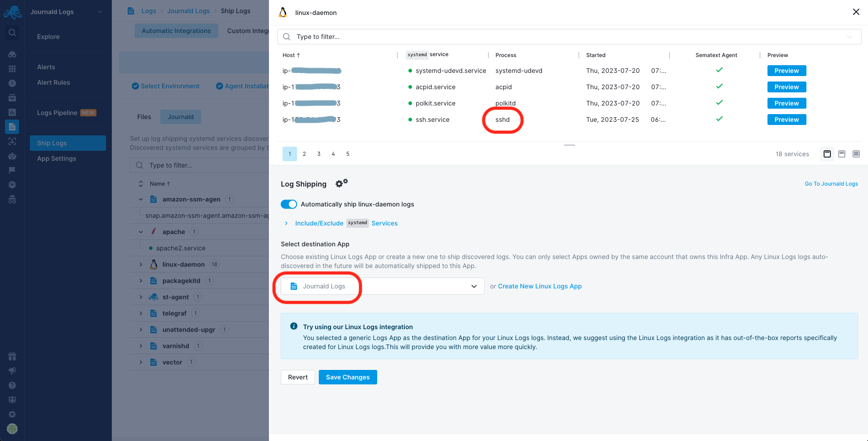Select the Journald tab
868x441 pixels.
[181, 117]
